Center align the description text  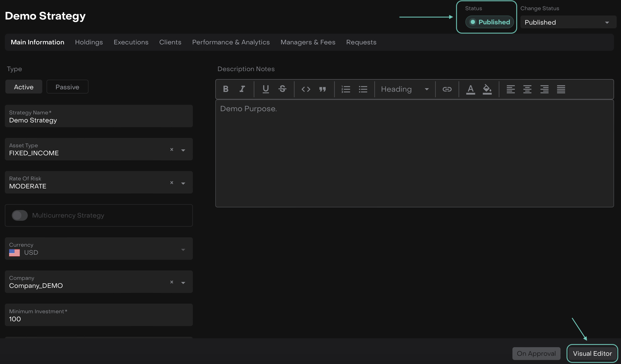coord(527,89)
